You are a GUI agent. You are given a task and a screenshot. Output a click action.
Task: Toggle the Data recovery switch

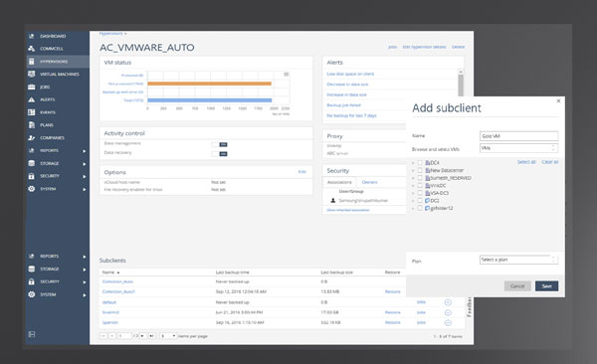coord(219,154)
